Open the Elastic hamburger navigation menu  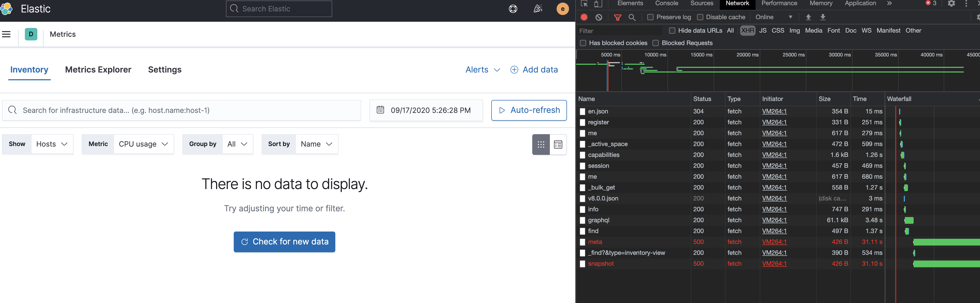click(x=6, y=34)
